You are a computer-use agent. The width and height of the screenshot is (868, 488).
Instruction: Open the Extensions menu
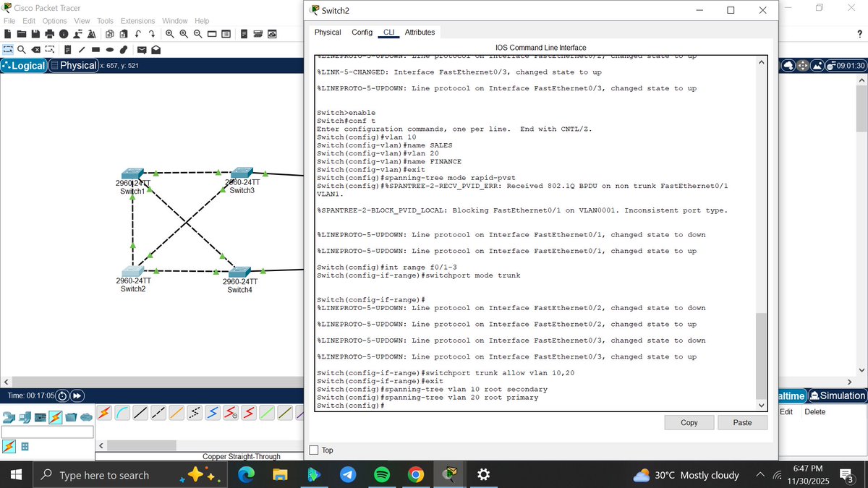137,21
